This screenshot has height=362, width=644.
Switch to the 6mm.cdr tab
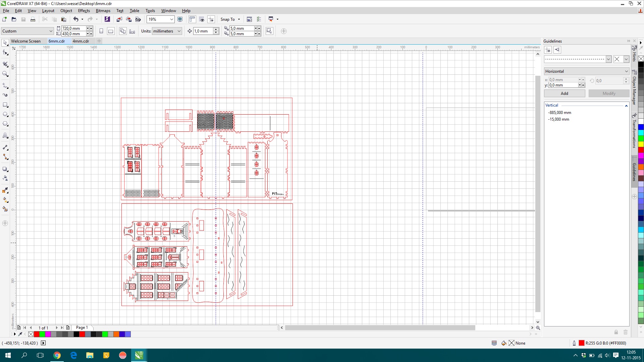click(x=56, y=41)
